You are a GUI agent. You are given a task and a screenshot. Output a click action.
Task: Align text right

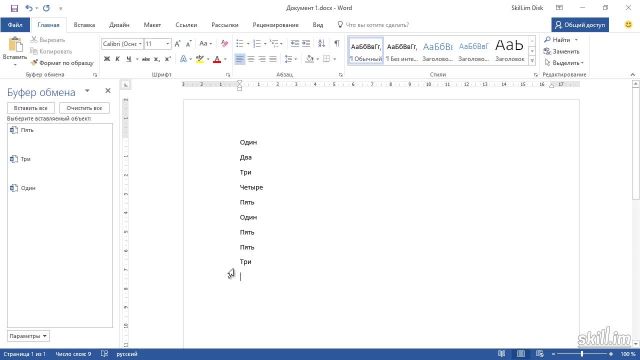pos(262,59)
